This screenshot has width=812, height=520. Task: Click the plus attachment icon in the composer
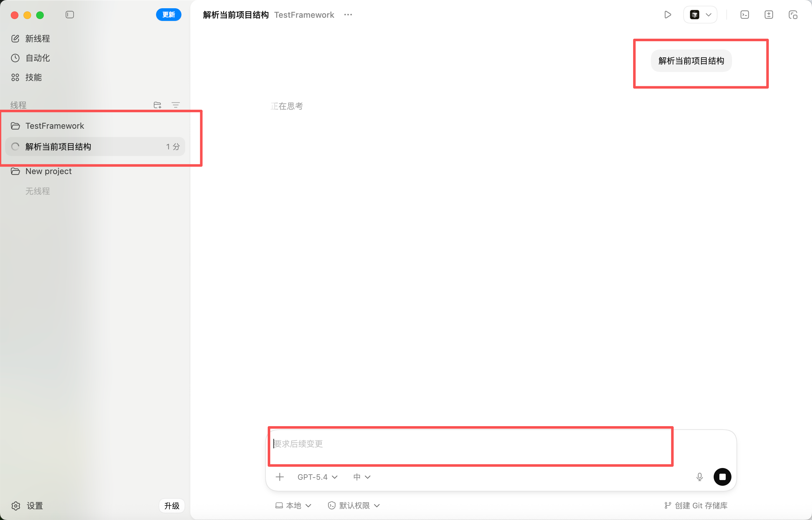coord(280,477)
